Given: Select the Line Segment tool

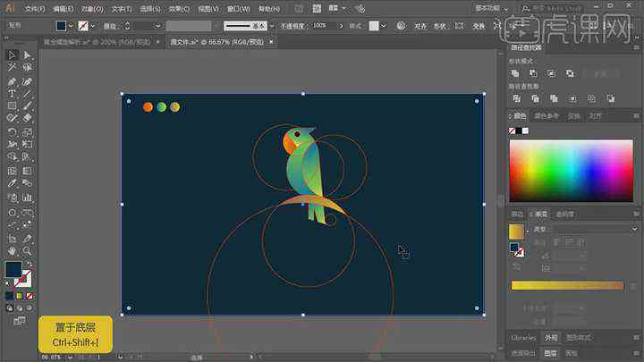Looking at the screenshot, I should 27,94.
